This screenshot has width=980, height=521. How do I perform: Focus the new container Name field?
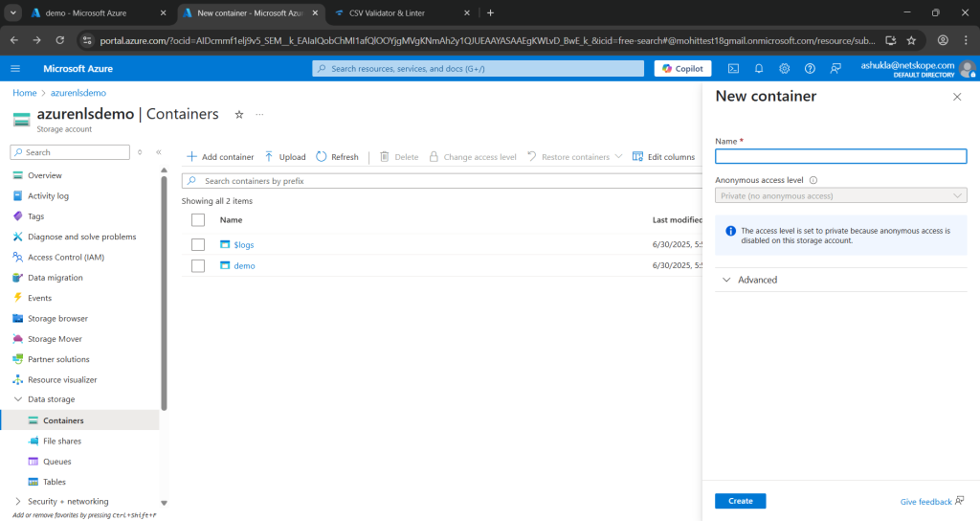840,156
